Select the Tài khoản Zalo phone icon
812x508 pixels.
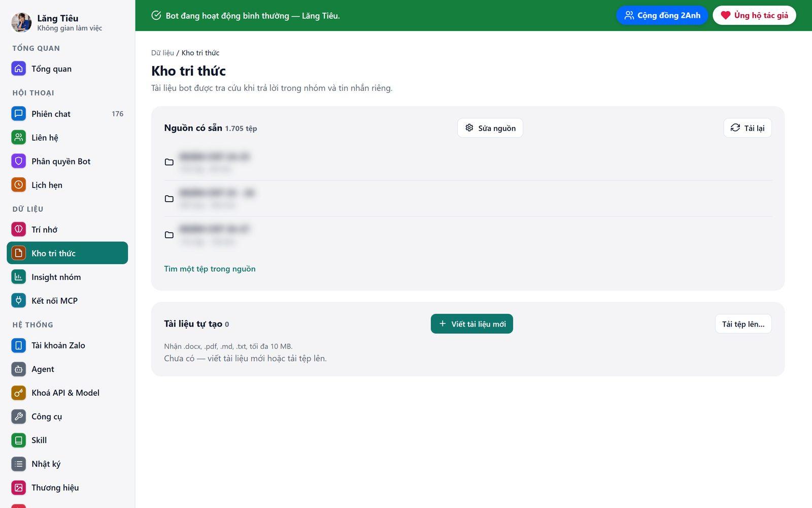coord(19,345)
